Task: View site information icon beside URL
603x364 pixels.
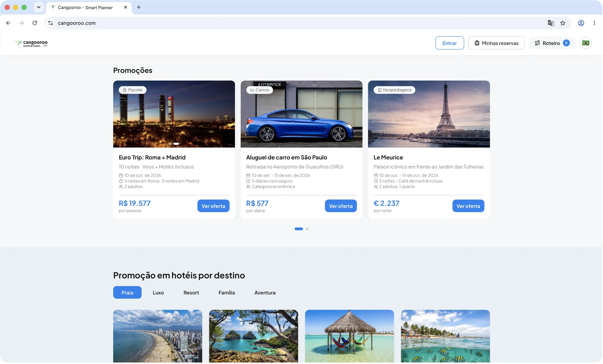Action: (x=51, y=23)
